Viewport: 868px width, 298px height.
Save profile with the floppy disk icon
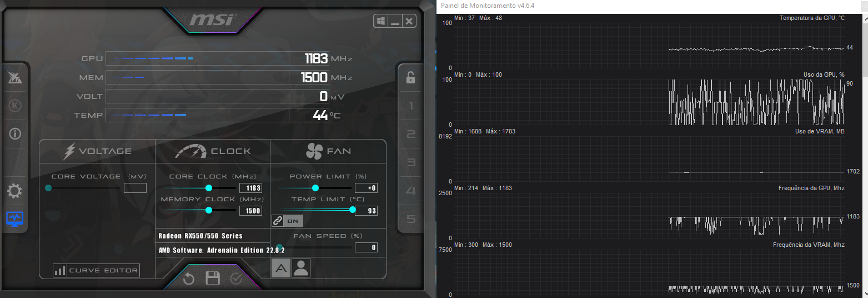[213, 278]
